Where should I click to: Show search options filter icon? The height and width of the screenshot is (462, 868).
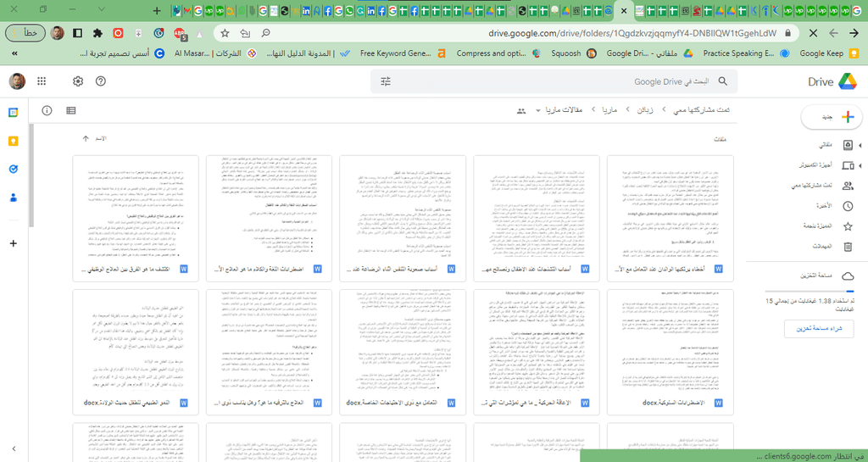[386, 81]
